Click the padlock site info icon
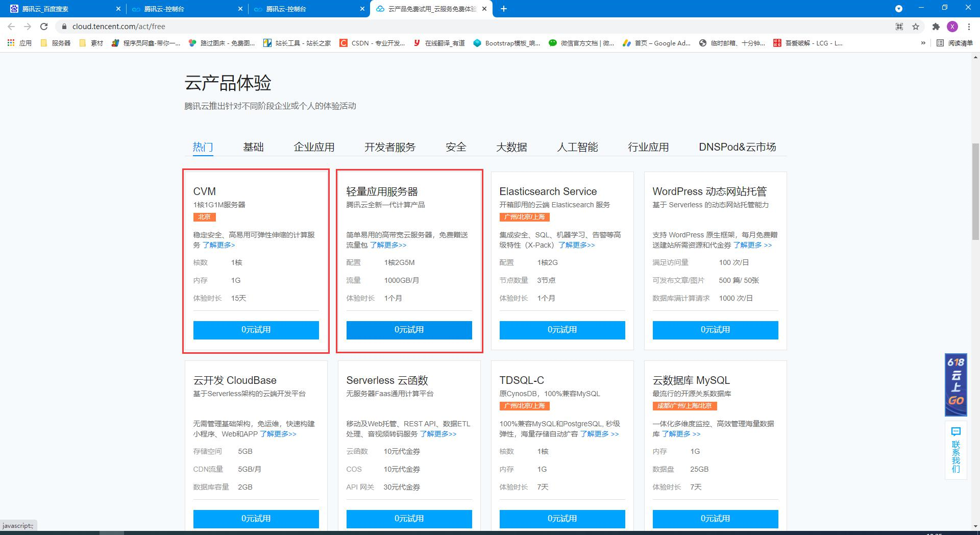Screen dimensions: 980x535 pos(64,27)
